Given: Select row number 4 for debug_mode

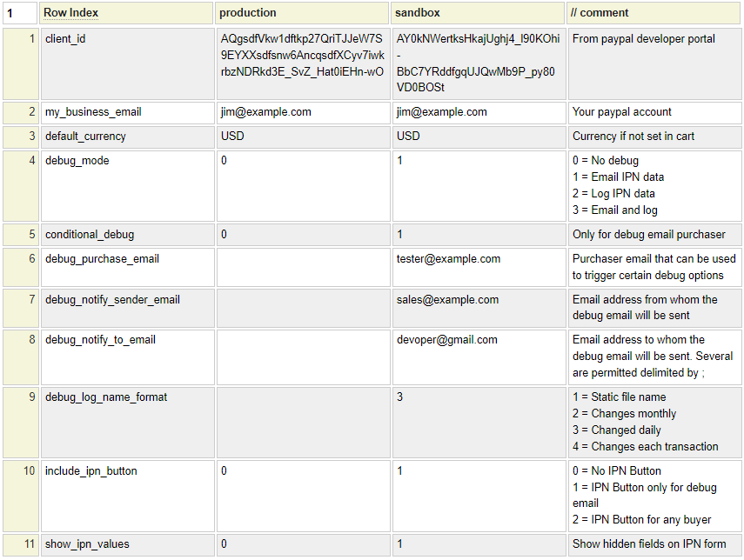Looking at the screenshot, I should coord(20,185).
